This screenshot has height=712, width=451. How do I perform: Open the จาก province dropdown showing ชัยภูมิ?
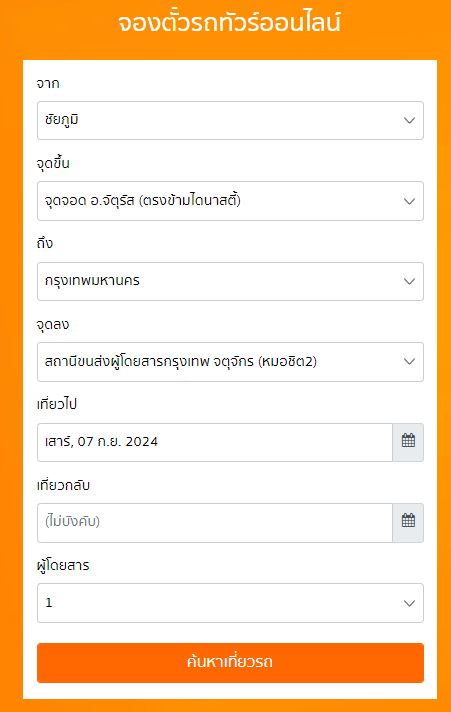(x=230, y=120)
